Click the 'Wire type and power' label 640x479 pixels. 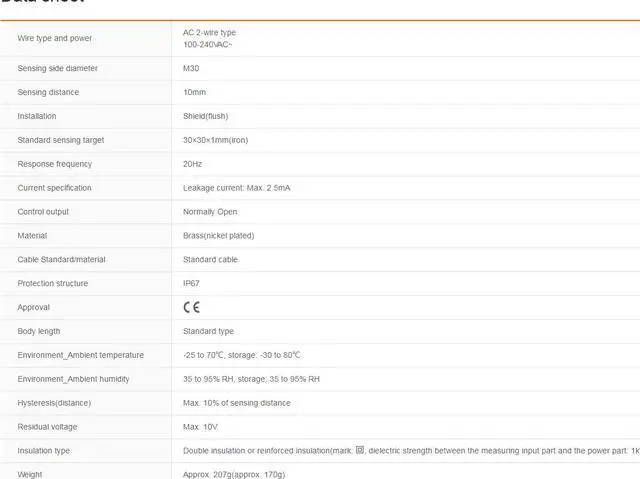[54, 38]
